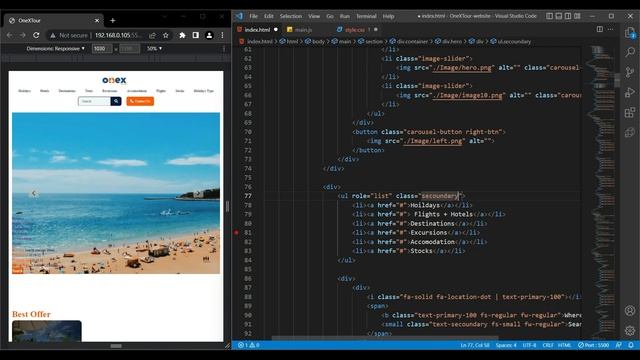This screenshot has width=640, height=360.
Task: Show errors and warnings in status bar
Action: (249, 345)
